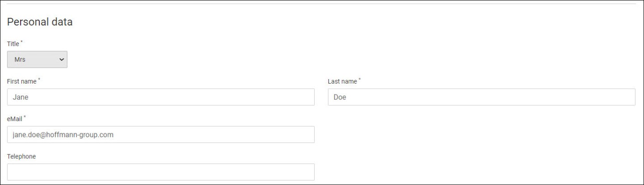Click the red asterisk next to eMail
This screenshot has width=644, height=185.
(25, 117)
